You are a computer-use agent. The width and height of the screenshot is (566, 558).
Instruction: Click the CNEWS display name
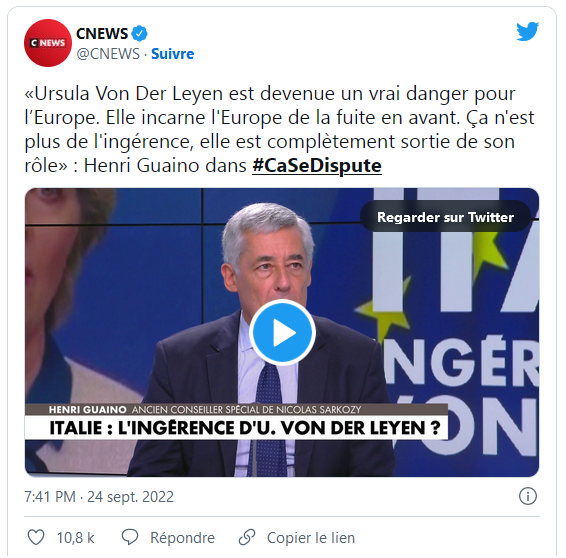(102, 34)
